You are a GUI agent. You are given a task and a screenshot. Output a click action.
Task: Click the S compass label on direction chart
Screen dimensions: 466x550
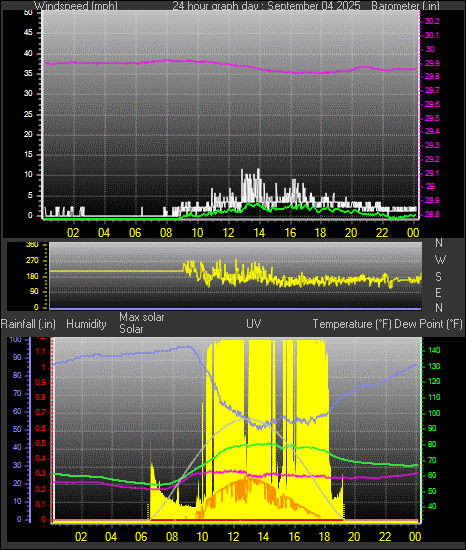pos(438,277)
